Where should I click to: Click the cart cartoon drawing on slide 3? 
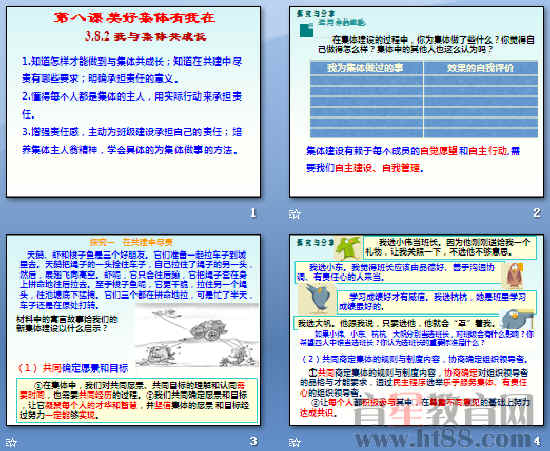tap(196, 335)
